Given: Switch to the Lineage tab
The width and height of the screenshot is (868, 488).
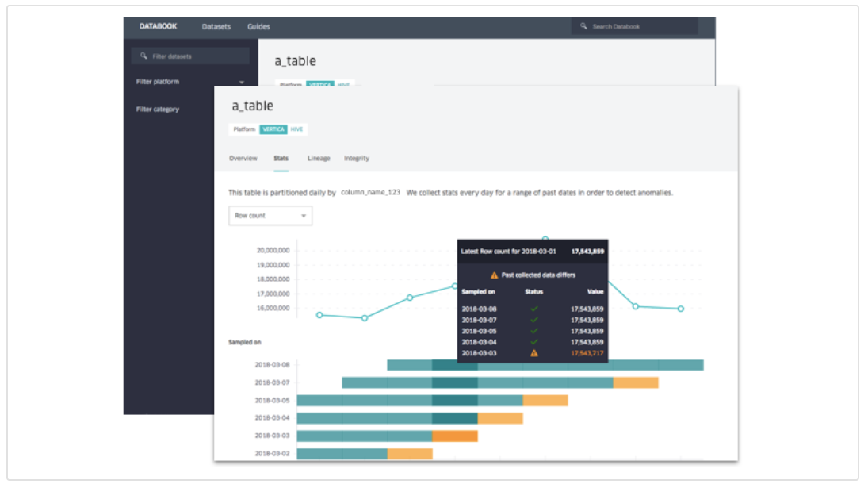Looking at the screenshot, I should (319, 159).
